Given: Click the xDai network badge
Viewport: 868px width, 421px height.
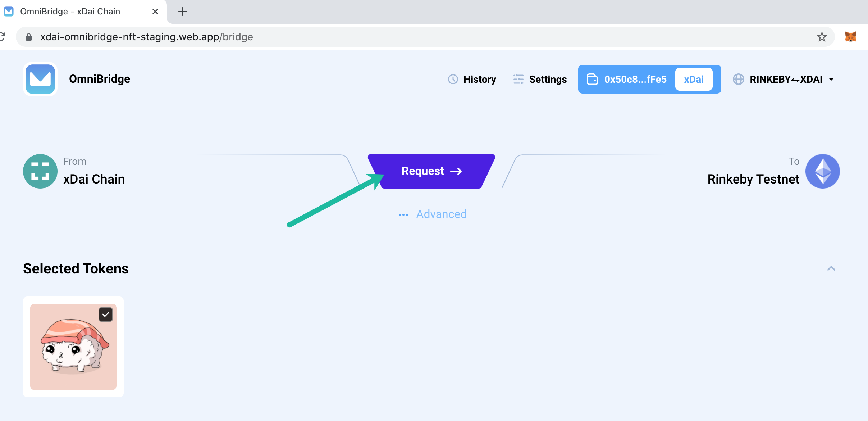Looking at the screenshot, I should pos(694,79).
